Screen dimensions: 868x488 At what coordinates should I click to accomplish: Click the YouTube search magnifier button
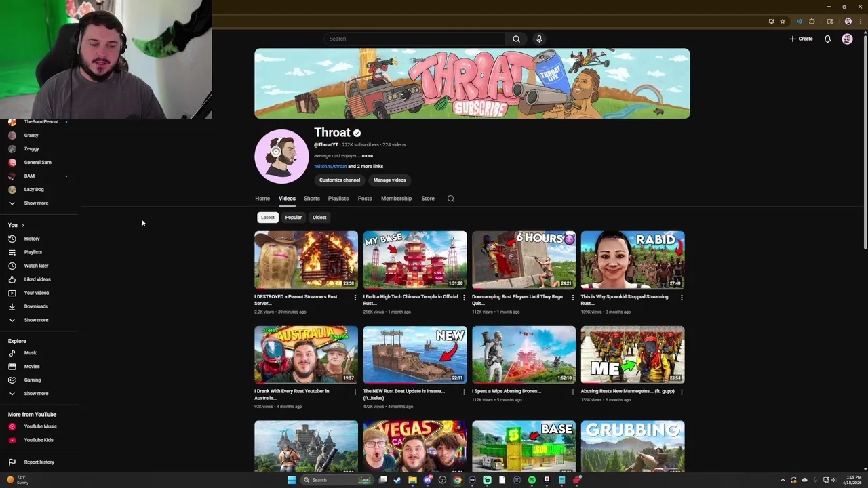click(x=516, y=39)
